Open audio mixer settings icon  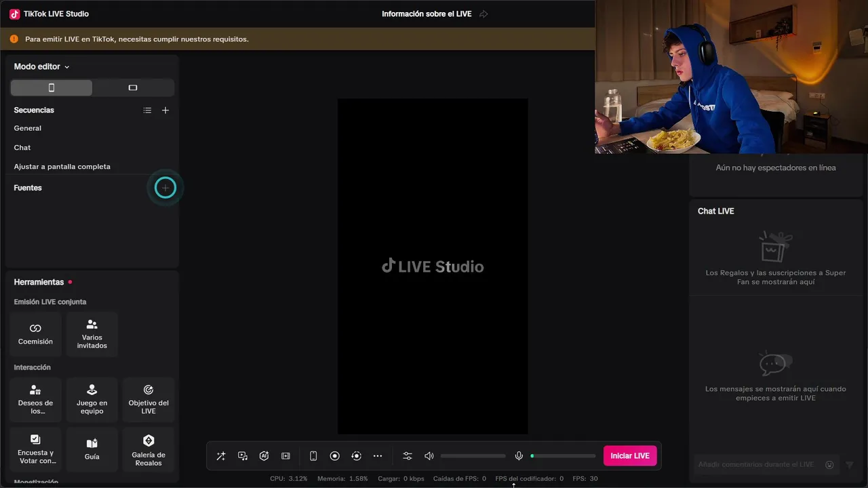pyautogui.click(x=408, y=456)
